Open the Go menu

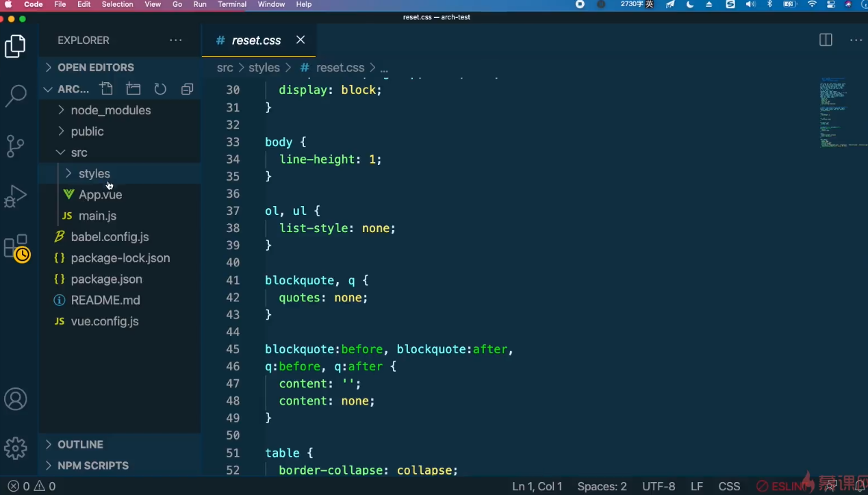(x=177, y=4)
